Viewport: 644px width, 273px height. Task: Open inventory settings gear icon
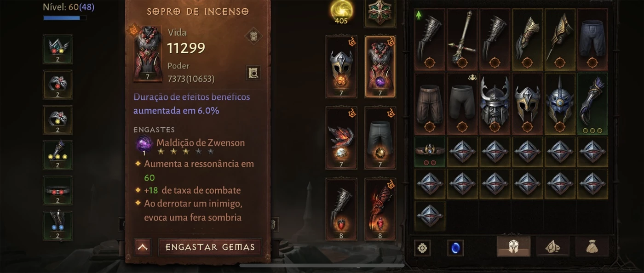(422, 248)
